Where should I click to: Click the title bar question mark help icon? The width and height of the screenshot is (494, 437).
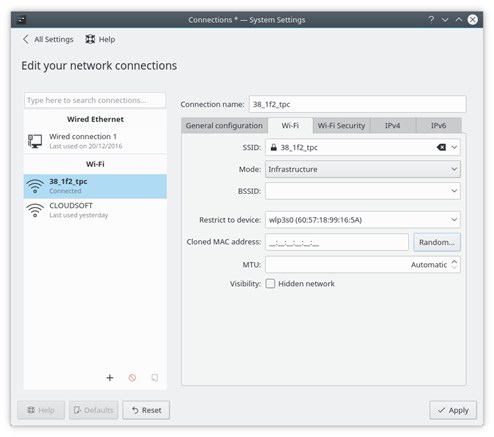[431, 20]
